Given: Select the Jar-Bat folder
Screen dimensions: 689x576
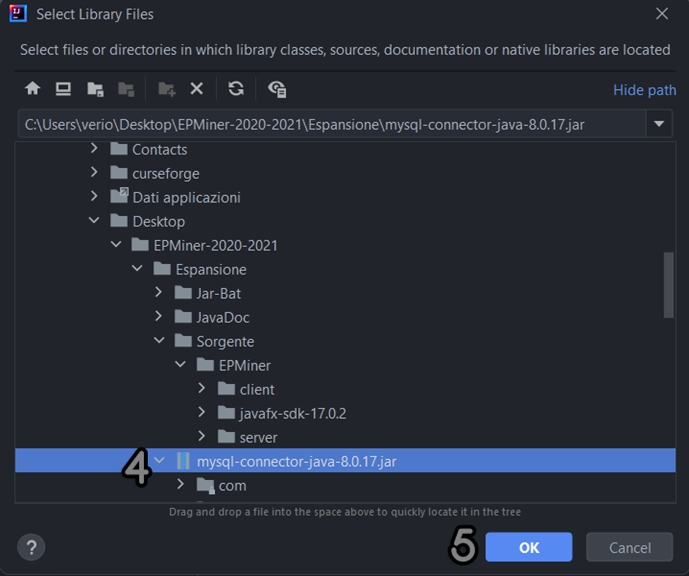Looking at the screenshot, I should point(345,293).
